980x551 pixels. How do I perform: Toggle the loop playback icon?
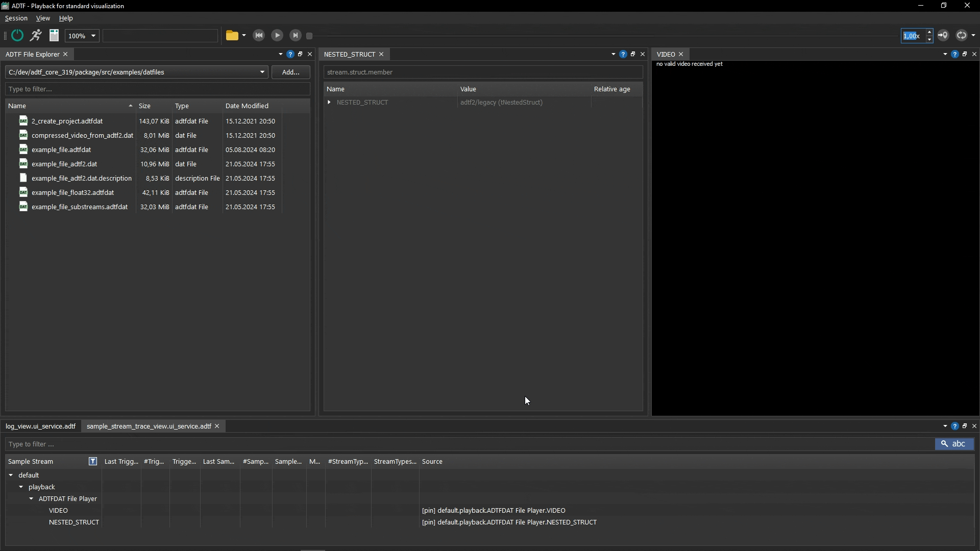pyautogui.click(x=962, y=35)
